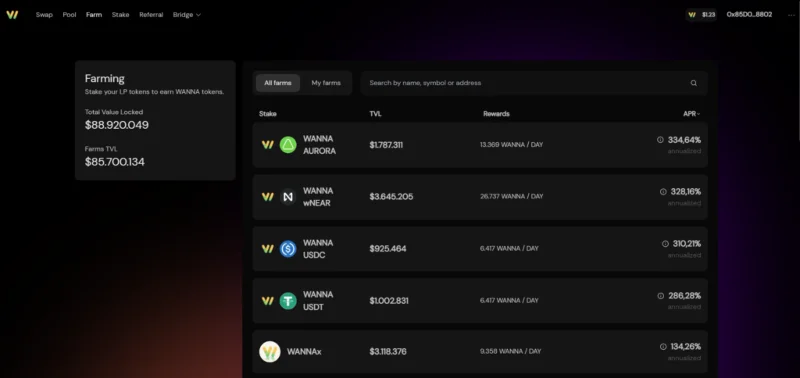Click the magnifier search icon
The height and width of the screenshot is (378, 800).
pos(693,83)
